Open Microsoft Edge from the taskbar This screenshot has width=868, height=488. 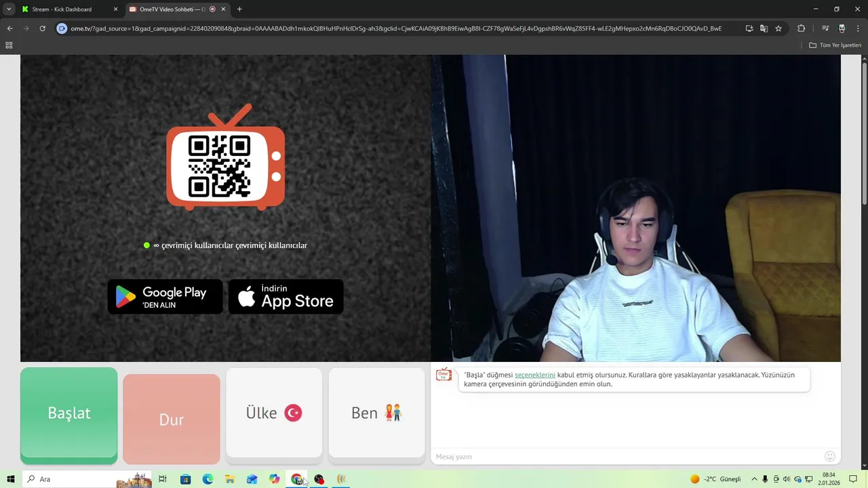point(208,479)
